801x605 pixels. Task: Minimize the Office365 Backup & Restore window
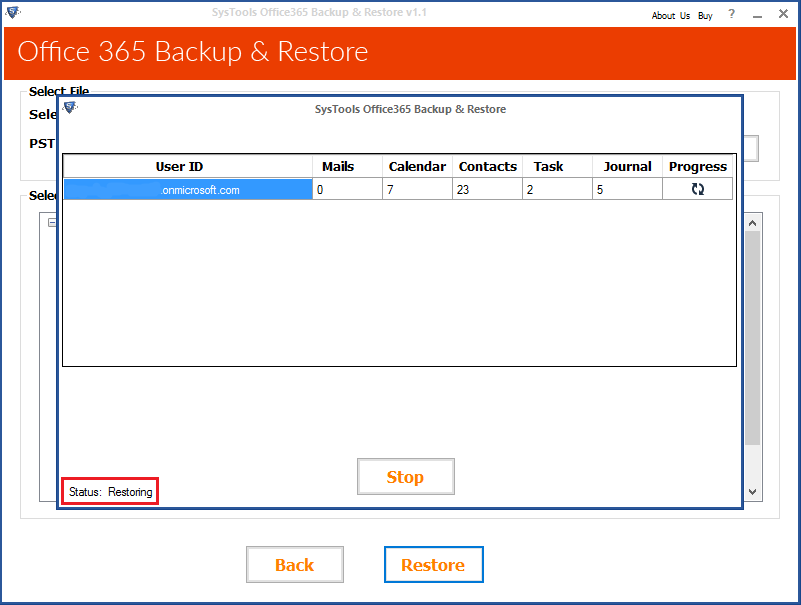[757, 15]
